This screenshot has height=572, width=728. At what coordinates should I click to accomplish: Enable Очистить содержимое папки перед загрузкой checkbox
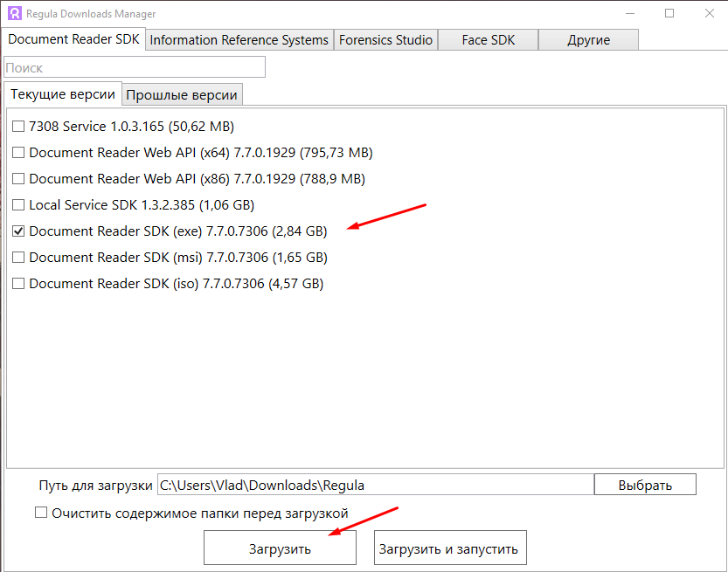coord(41,513)
